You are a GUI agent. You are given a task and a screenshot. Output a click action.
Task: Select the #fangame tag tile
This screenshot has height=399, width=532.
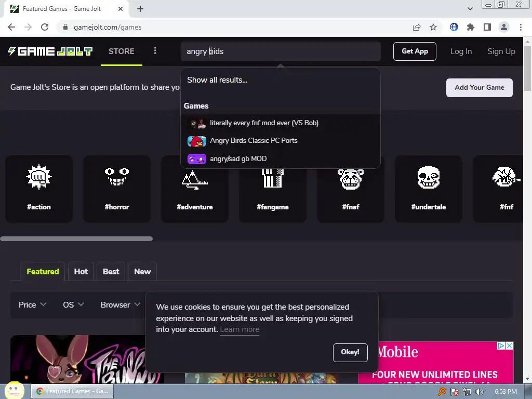(273, 195)
